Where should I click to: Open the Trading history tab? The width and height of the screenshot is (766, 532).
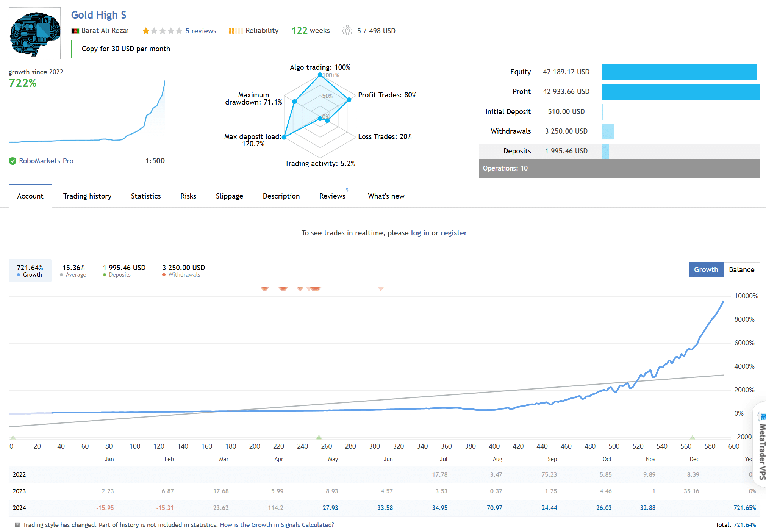pos(87,196)
